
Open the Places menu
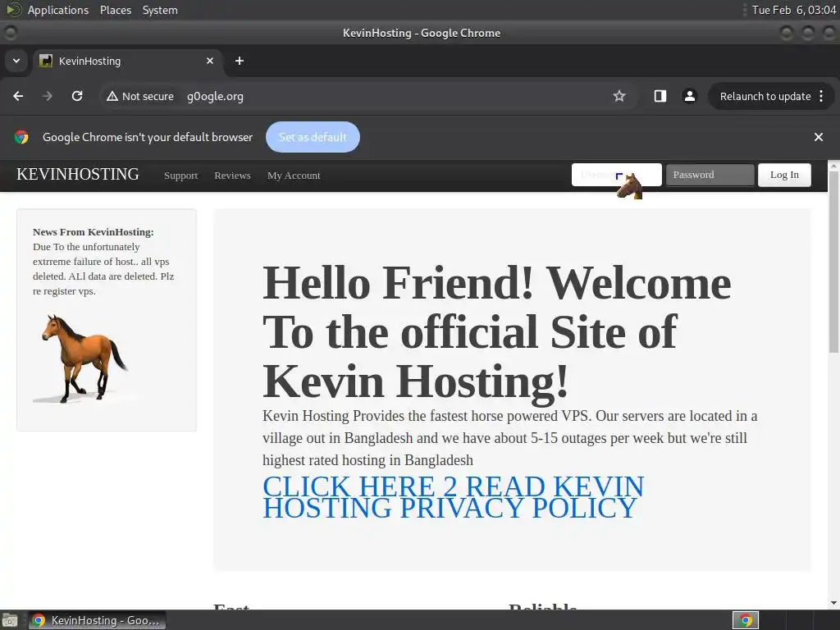coord(115,10)
